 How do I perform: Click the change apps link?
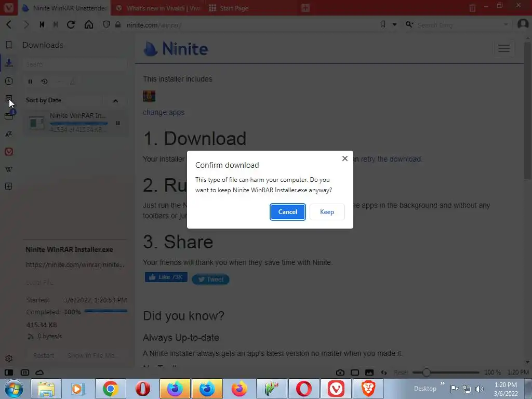(x=164, y=112)
